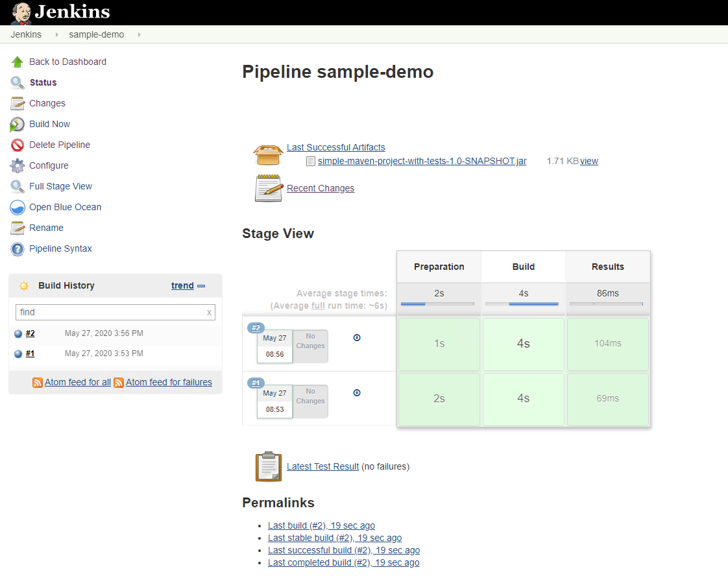Click the Status magnifier icon

17,82
